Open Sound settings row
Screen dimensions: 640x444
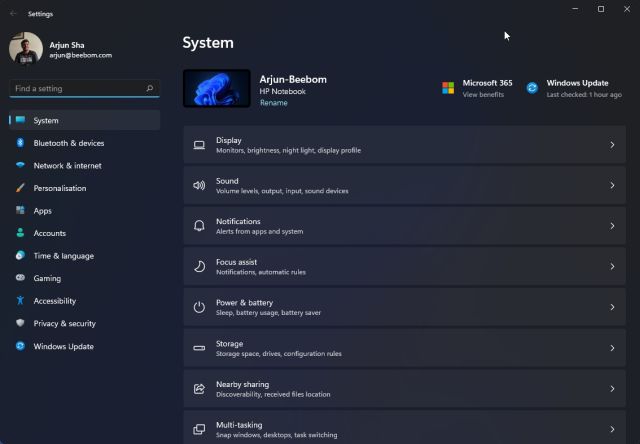pos(404,185)
